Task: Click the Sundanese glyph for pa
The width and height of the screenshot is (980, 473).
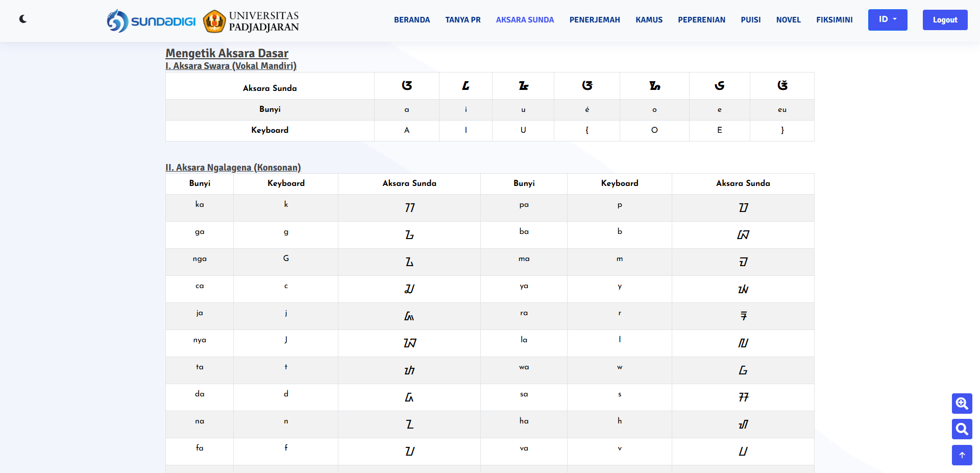Action: point(743,207)
